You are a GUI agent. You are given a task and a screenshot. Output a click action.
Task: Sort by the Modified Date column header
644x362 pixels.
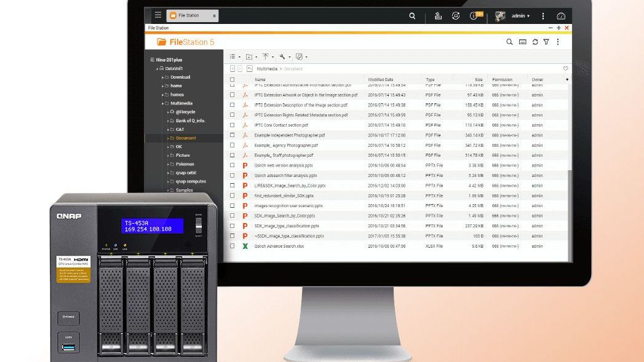pos(380,80)
